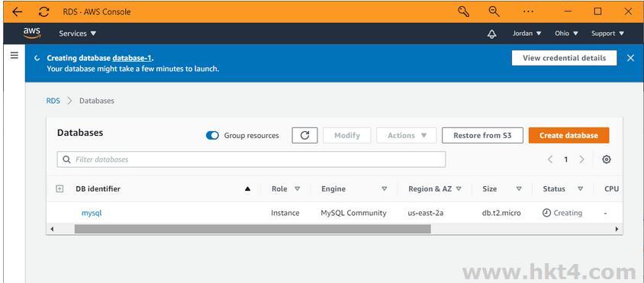Sort the Engine column
Image resolution: width=644 pixels, height=283 pixels.
tap(384, 189)
